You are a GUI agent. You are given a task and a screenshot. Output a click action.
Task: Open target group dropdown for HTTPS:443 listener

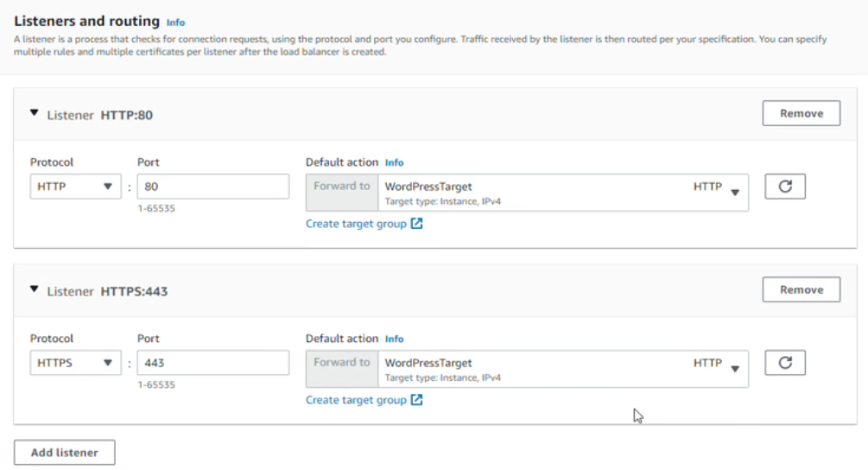point(734,368)
